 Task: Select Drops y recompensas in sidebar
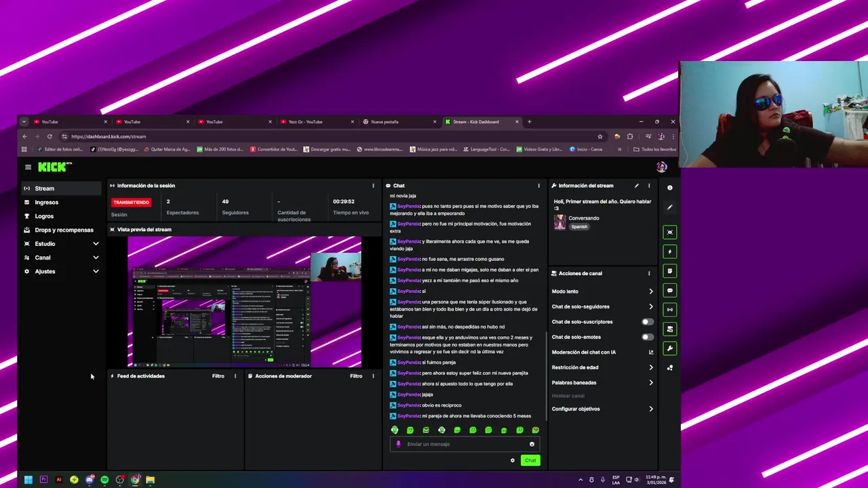62,230
